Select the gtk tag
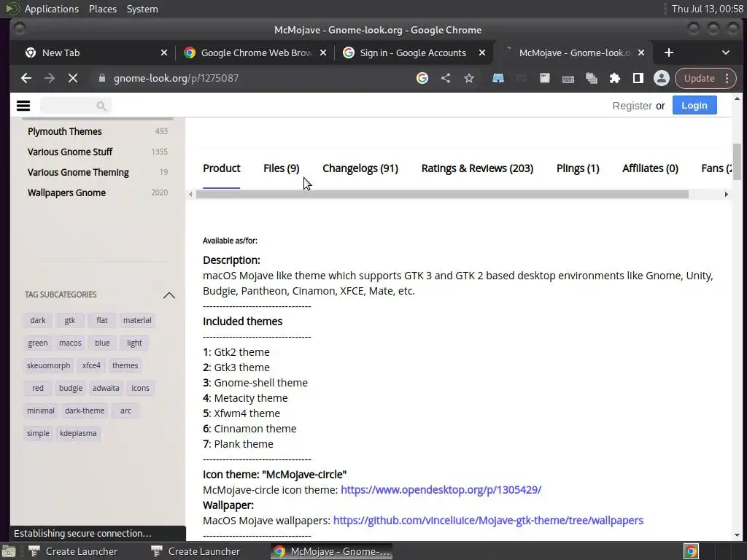 pos(69,321)
